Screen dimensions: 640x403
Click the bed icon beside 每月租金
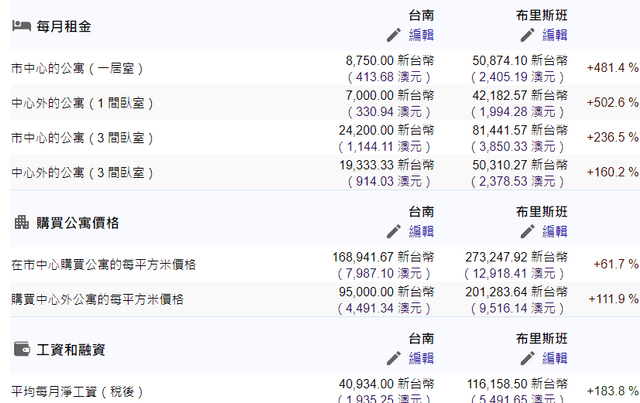coord(21,26)
